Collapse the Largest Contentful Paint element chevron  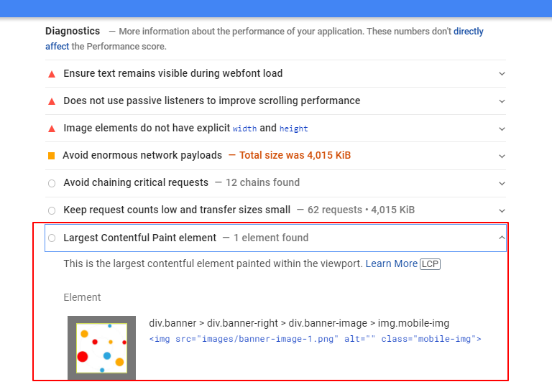click(502, 238)
